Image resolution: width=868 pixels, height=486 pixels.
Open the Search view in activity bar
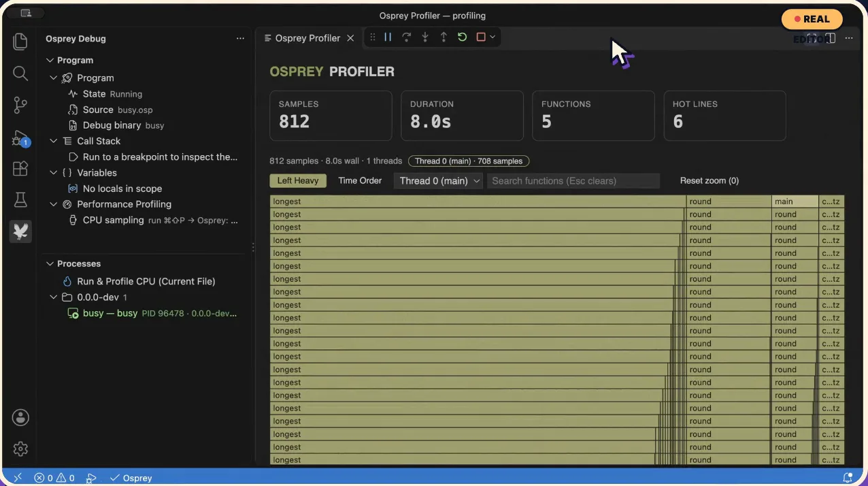20,74
